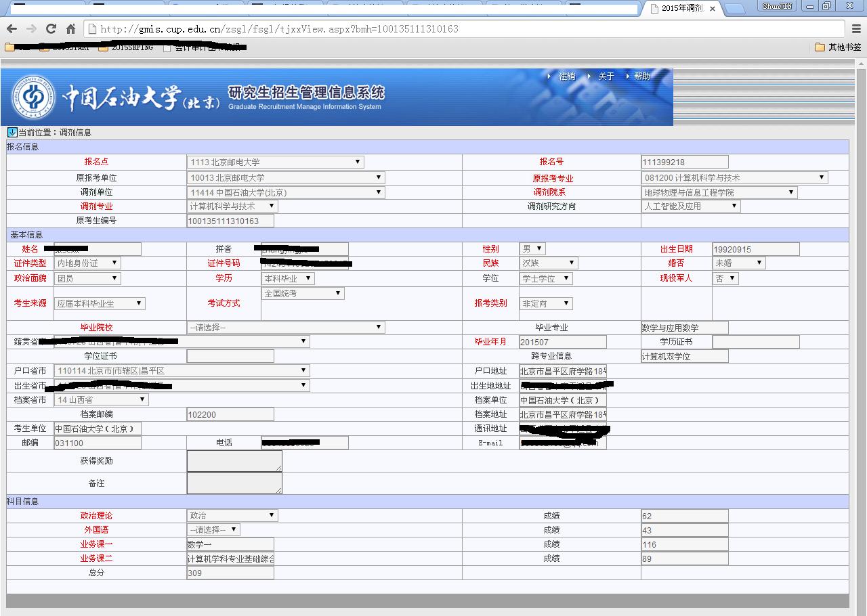Click the 业务课二 subject field
Image resolution: width=867 pixels, height=616 pixels.
[230, 558]
